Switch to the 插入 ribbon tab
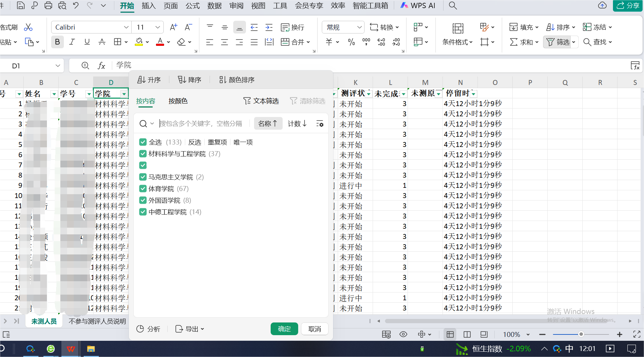The width and height of the screenshot is (644, 357). pos(149,6)
